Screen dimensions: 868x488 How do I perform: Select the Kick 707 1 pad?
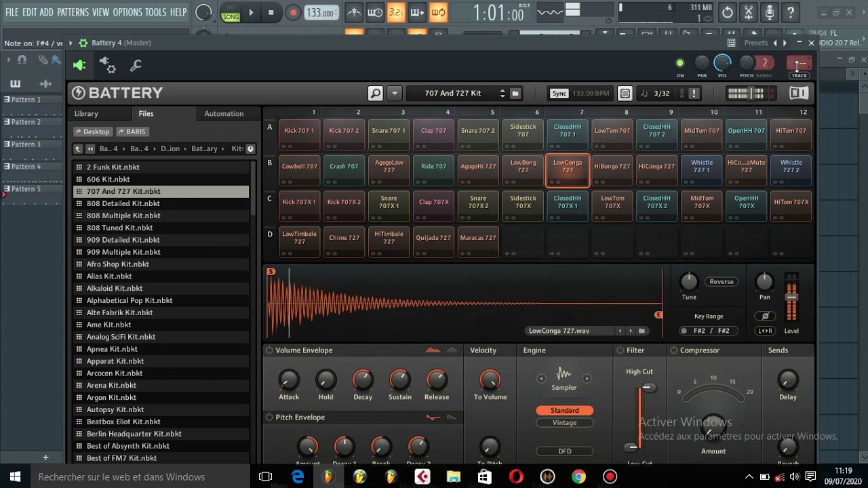(299, 135)
